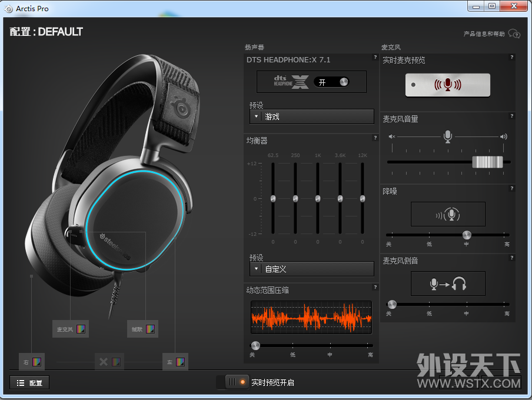
Task: Click the Arctis Pro icon in the title bar
Action: coord(9,8)
